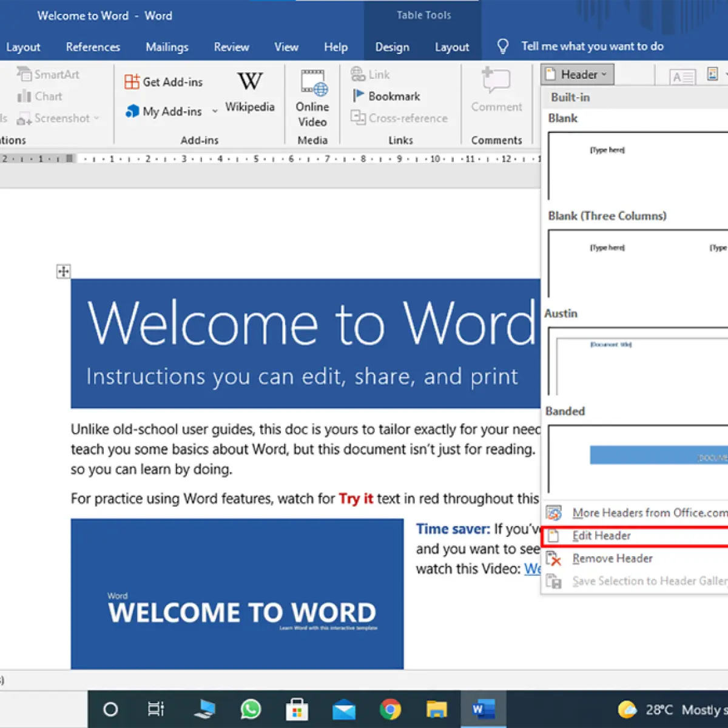Image resolution: width=728 pixels, height=728 pixels.
Task: Select Remove Header menu entry
Action: point(635,559)
